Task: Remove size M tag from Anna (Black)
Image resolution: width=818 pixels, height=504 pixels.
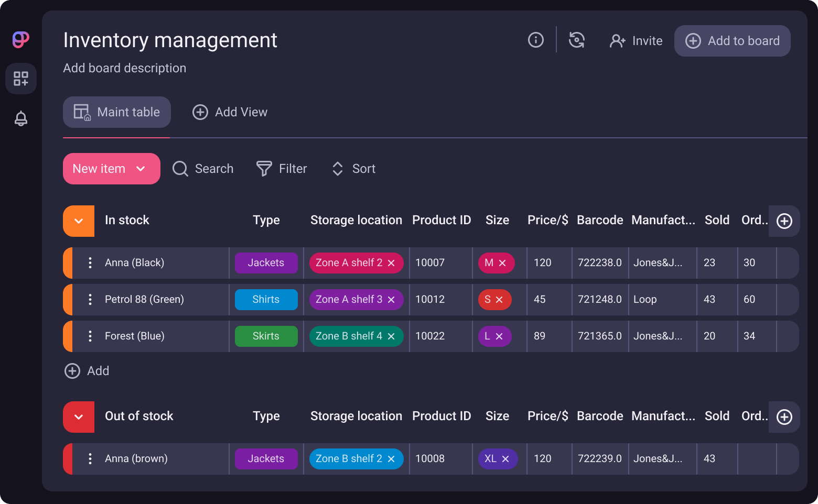Action: tap(502, 263)
